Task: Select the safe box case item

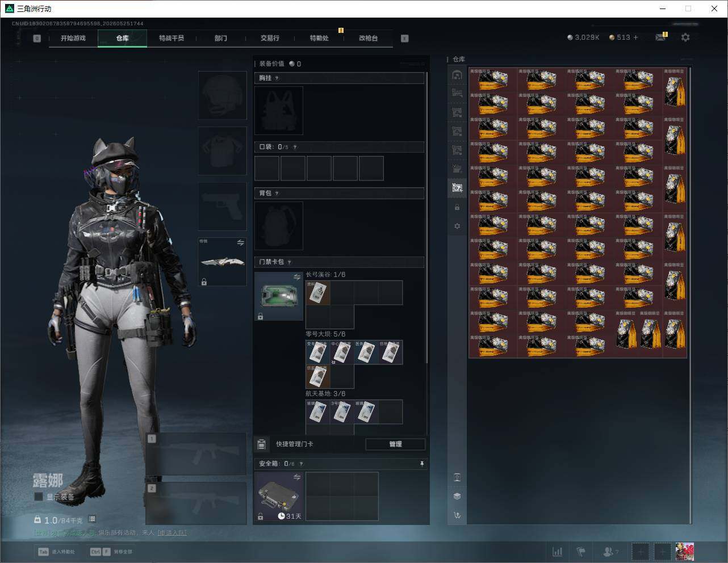Action: point(279,497)
